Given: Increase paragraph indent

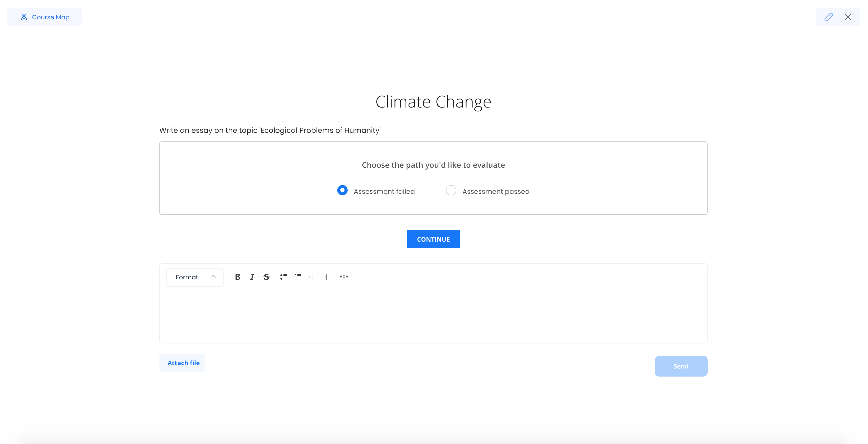Looking at the screenshot, I should [326, 277].
